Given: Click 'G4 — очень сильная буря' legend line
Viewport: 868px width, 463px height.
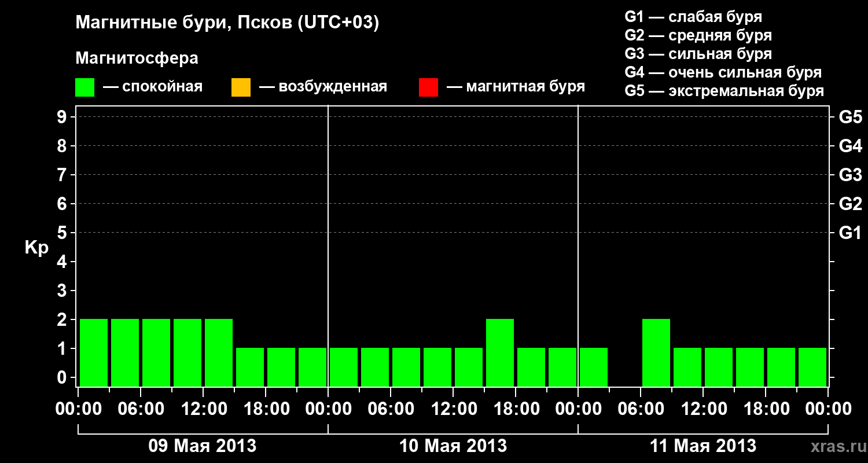Looking at the screenshot, I should click(723, 72).
